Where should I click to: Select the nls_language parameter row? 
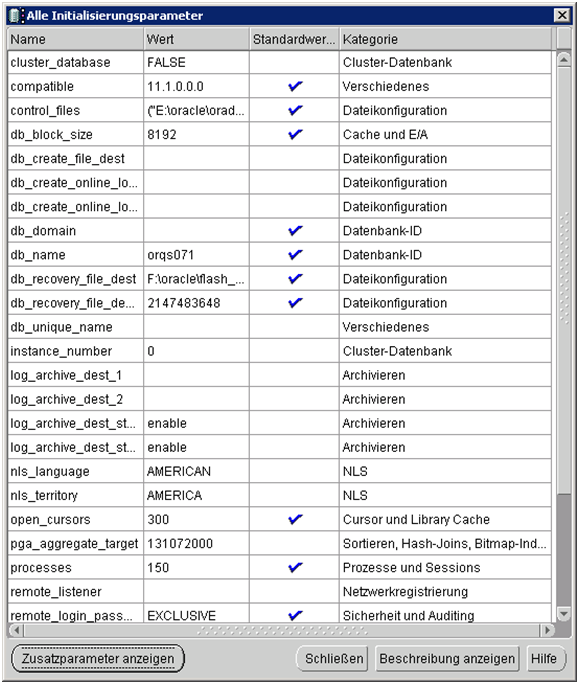pyautogui.click(x=279, y=472)
